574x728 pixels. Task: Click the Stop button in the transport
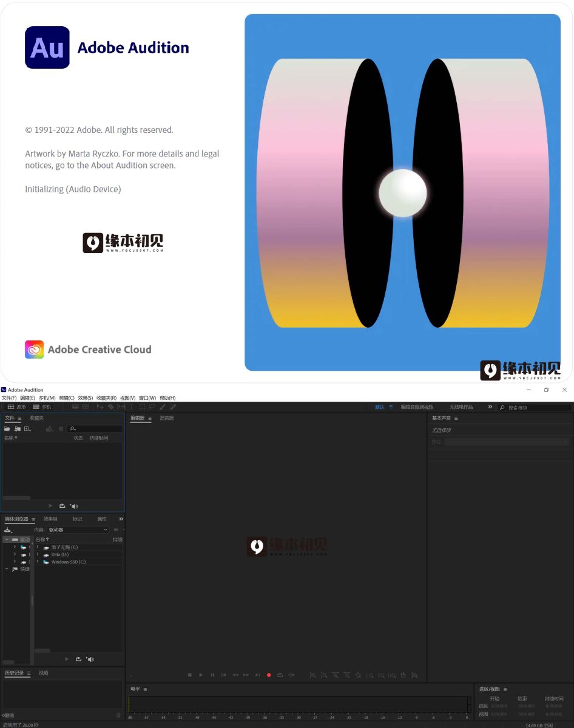tap(190, 675)
